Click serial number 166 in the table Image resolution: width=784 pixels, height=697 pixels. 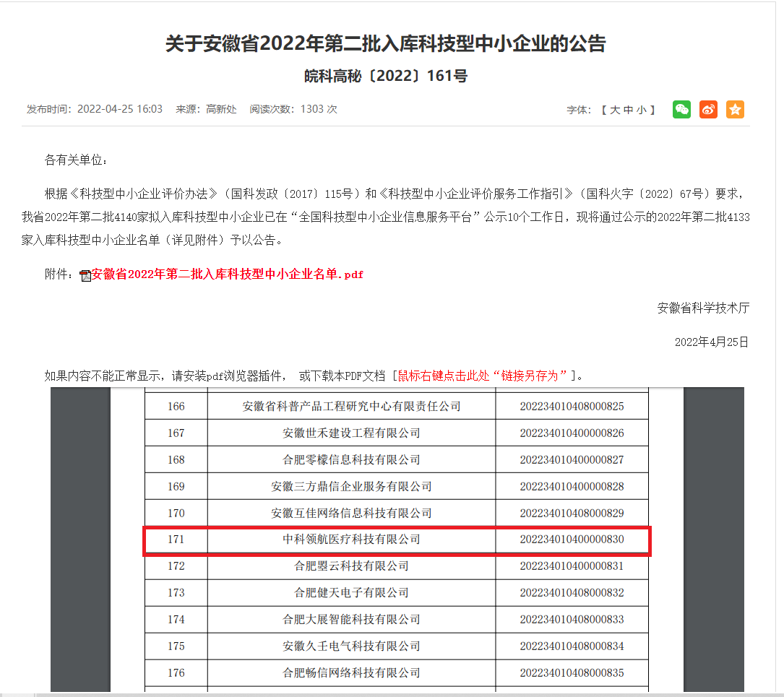[x=176, y=406]
